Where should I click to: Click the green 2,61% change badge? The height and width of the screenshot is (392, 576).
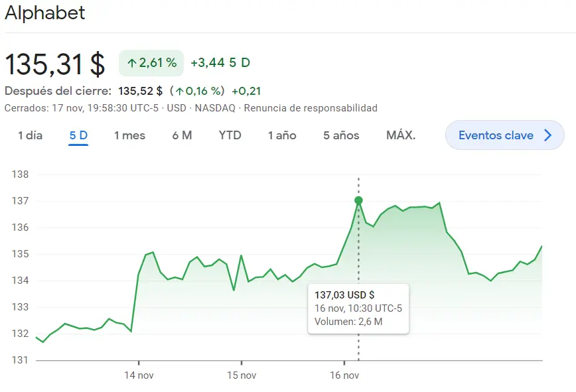(x=151, y=63)
